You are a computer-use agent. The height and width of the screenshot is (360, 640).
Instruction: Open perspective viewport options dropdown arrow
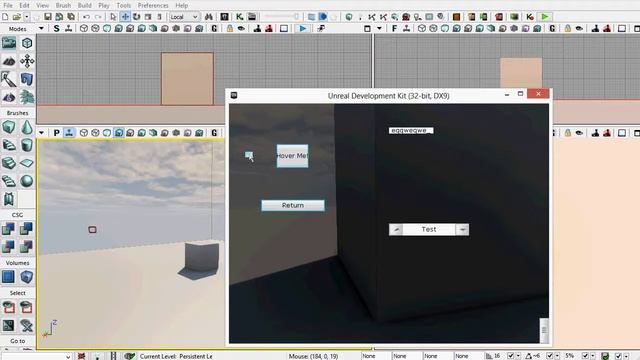point(41,133)
